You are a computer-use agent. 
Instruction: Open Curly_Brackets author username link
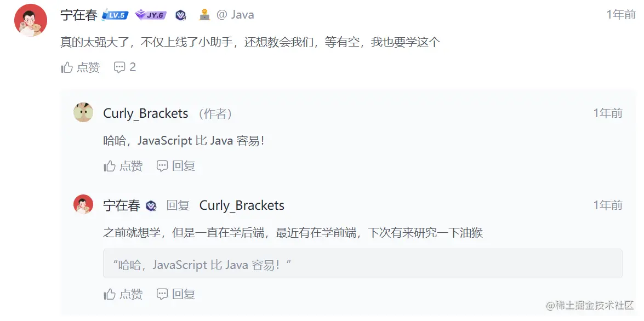[146, 113]
